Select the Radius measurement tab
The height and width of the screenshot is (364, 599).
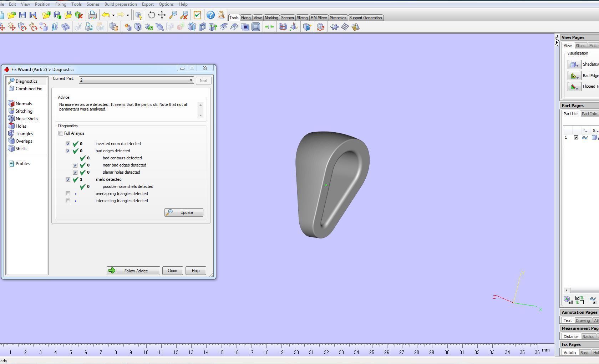588,337
